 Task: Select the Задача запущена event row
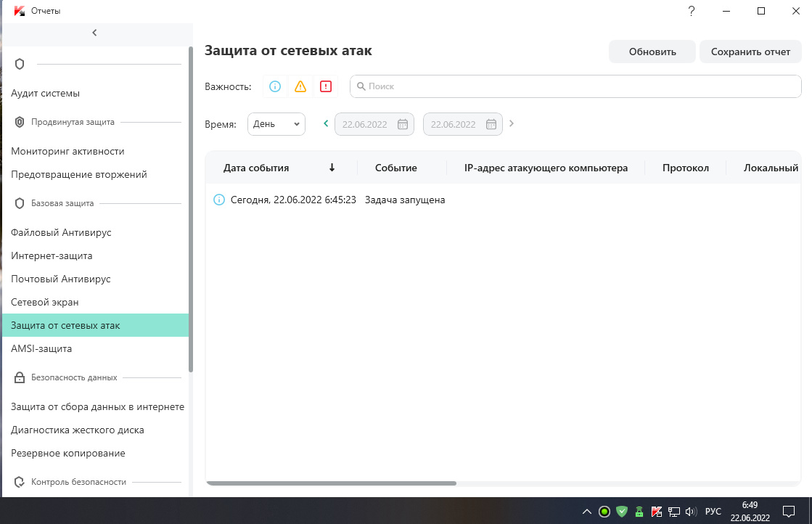(x=503, y=200)
